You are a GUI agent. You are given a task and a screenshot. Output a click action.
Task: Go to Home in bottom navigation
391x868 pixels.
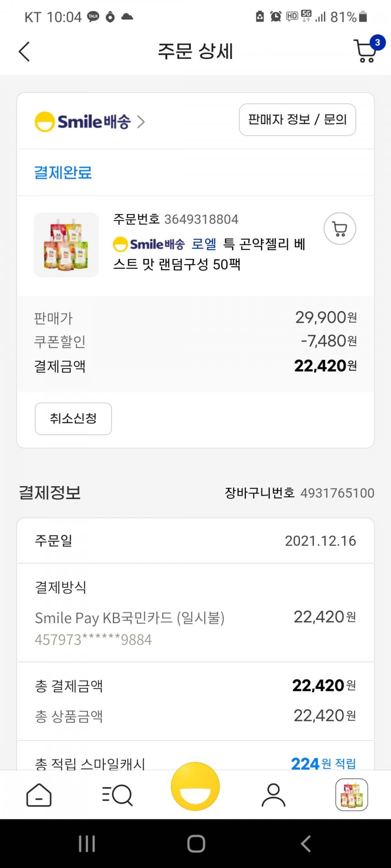point(39,795)
